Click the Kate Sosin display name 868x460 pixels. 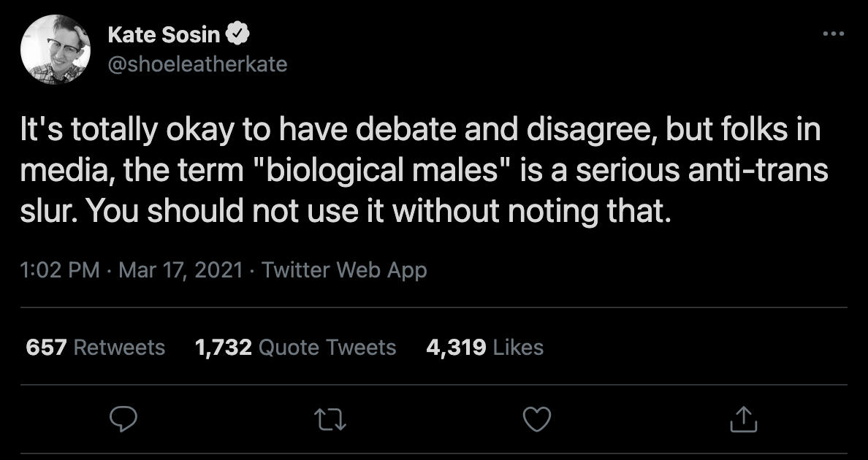coord(164,34)
